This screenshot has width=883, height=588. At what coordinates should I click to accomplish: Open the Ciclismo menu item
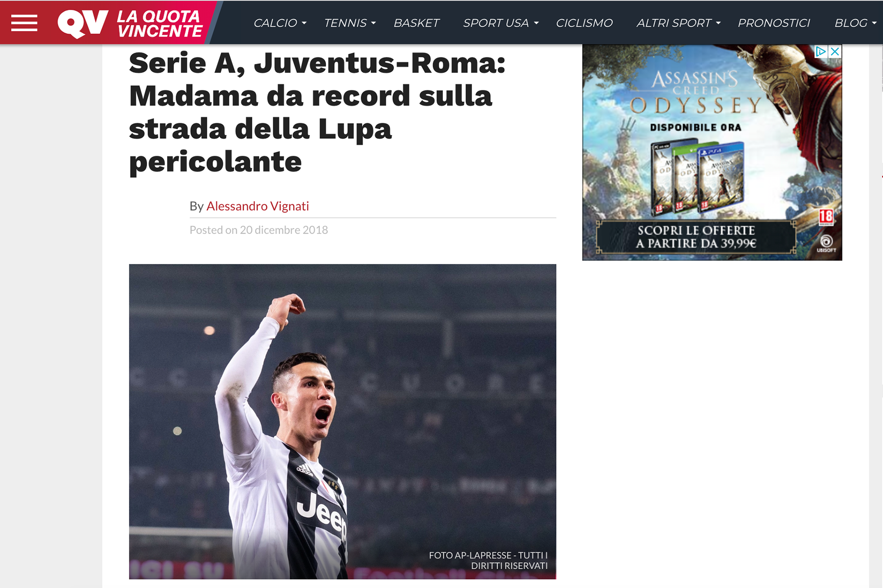click(x=584, y=23)
